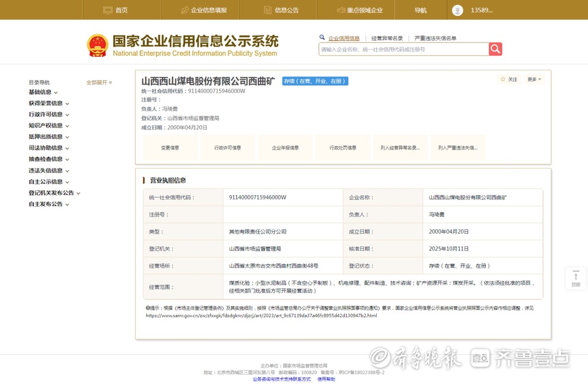Open the 首页 nav item
This screenshot has width=588, height=389.
point(121,10)
